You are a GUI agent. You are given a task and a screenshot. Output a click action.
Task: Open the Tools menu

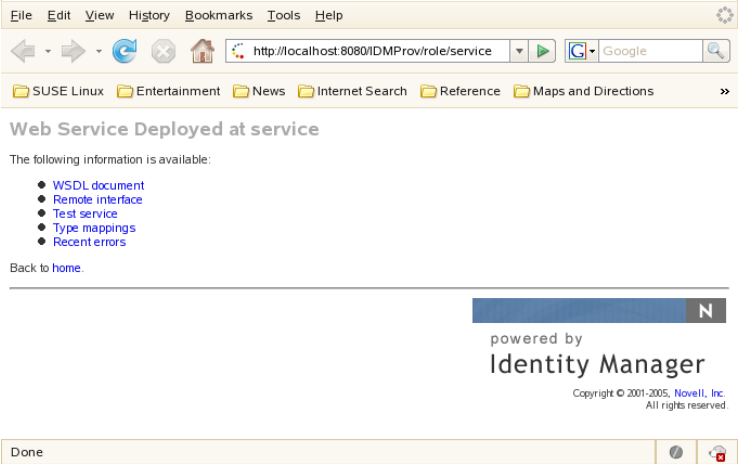284,16
